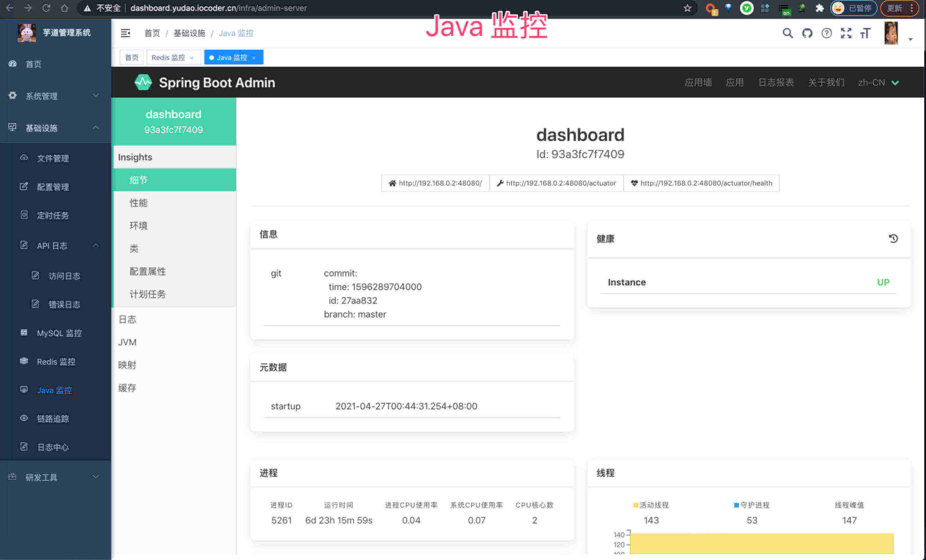Select the JVM section in Insights
The image size is (926, 560).
[127, 342]
